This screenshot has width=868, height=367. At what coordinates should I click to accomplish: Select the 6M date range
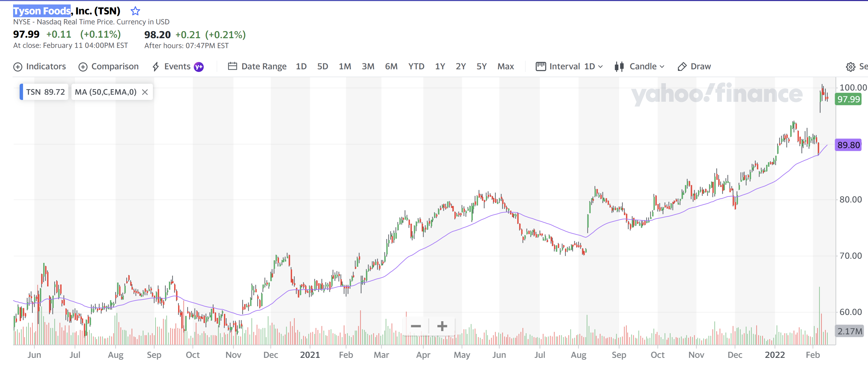pos(391,66)
